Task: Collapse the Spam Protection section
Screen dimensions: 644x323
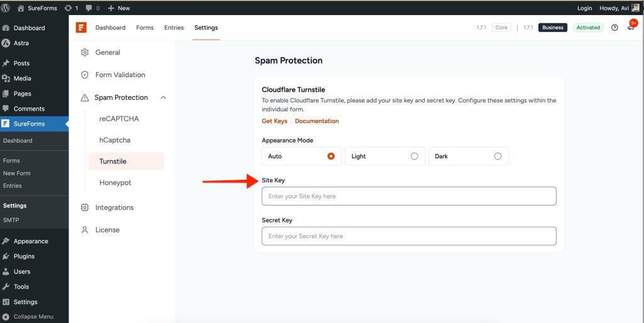Action: pos(164,97)
